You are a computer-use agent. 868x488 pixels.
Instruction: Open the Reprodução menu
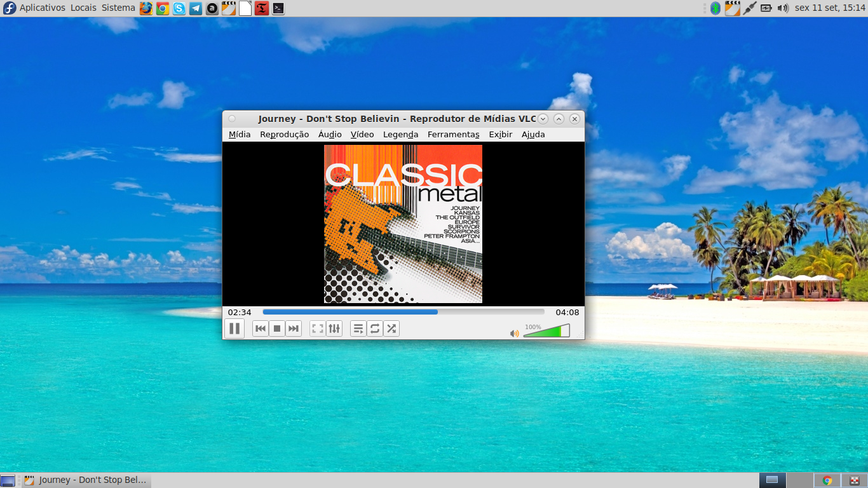(x=284, y=134)
